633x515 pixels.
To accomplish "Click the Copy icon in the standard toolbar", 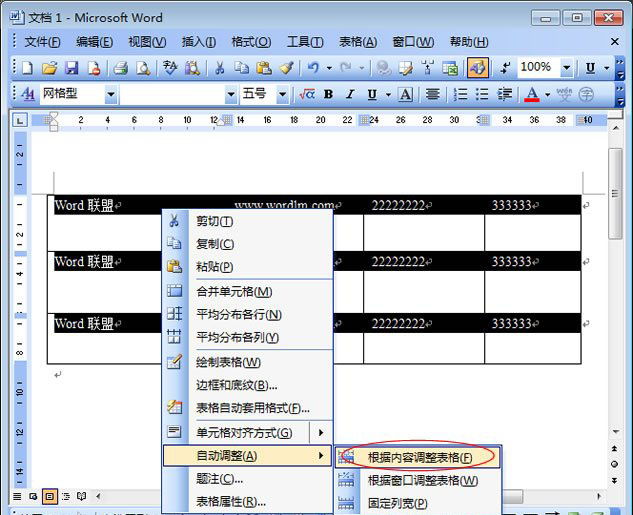I will click(241, 68).
